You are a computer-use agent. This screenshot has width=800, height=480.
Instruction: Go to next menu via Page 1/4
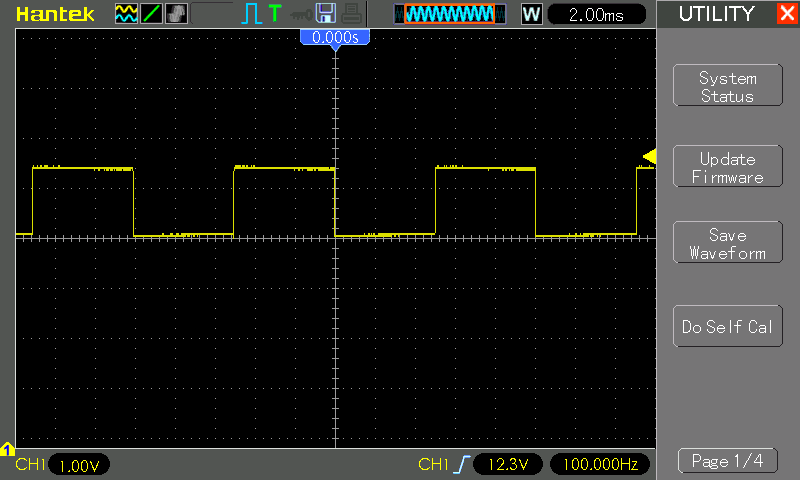(x=728, y=461)
